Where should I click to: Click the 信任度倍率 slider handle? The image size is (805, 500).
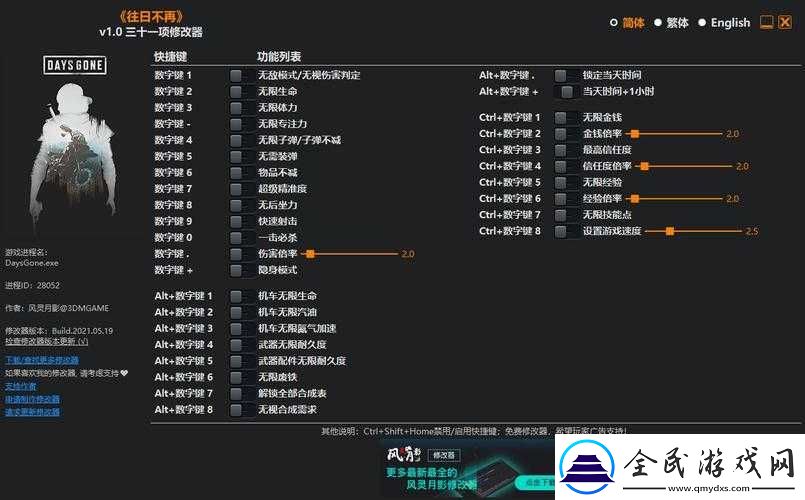pos(645,166)
